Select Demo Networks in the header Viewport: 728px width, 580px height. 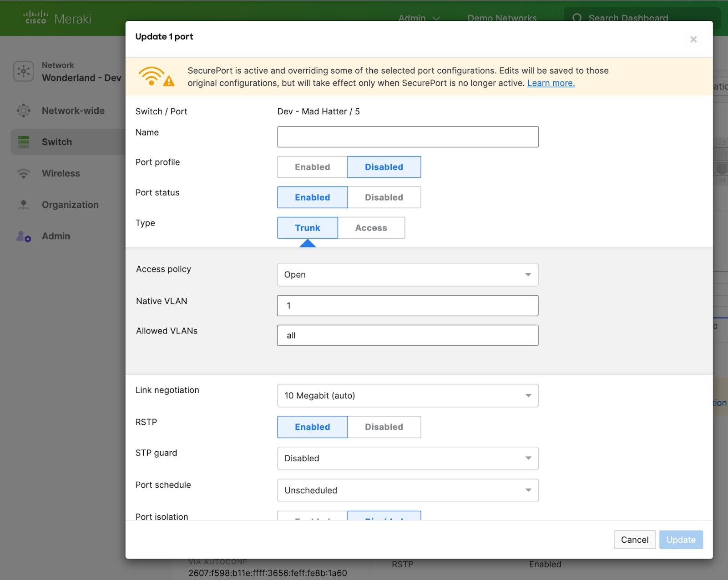coord(502,18)
